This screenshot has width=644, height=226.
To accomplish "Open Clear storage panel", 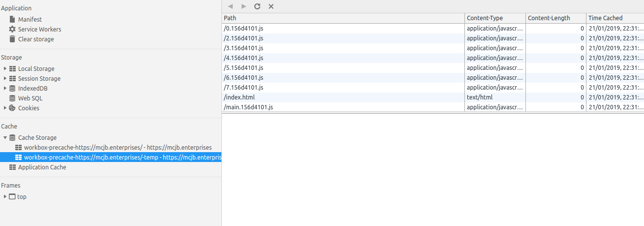I will pos(36,39).
